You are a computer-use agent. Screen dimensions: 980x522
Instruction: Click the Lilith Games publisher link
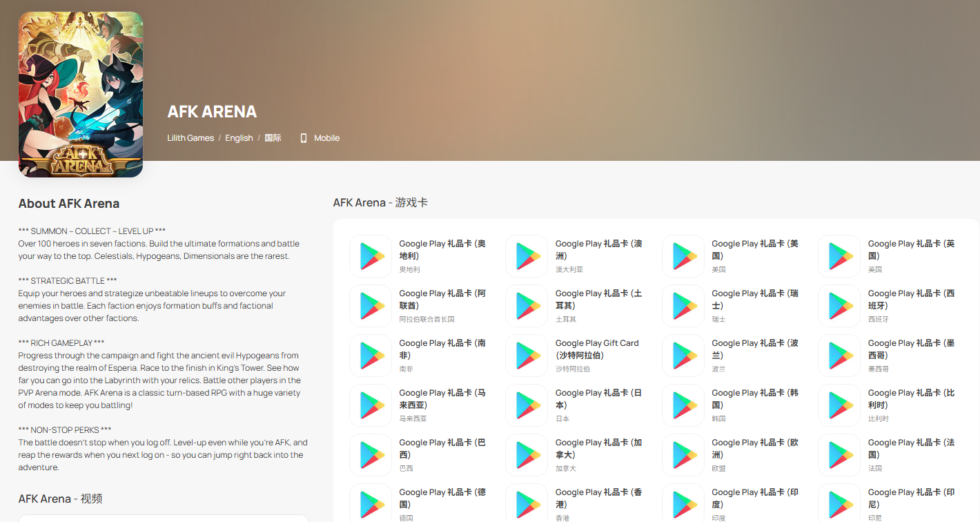190,138
